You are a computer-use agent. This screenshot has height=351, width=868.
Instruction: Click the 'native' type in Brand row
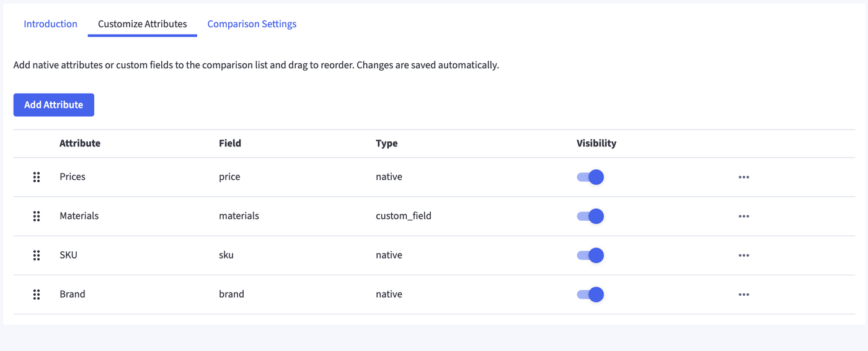point(389,294)
